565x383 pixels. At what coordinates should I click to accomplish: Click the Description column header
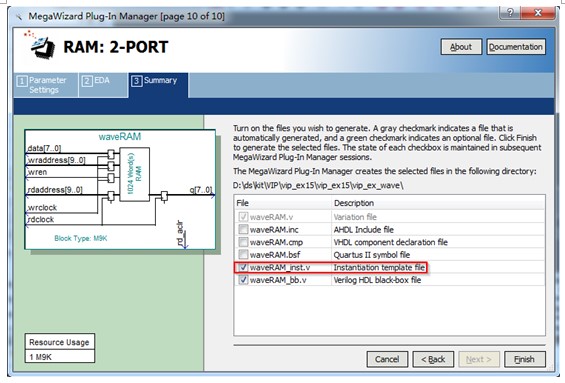438,203
